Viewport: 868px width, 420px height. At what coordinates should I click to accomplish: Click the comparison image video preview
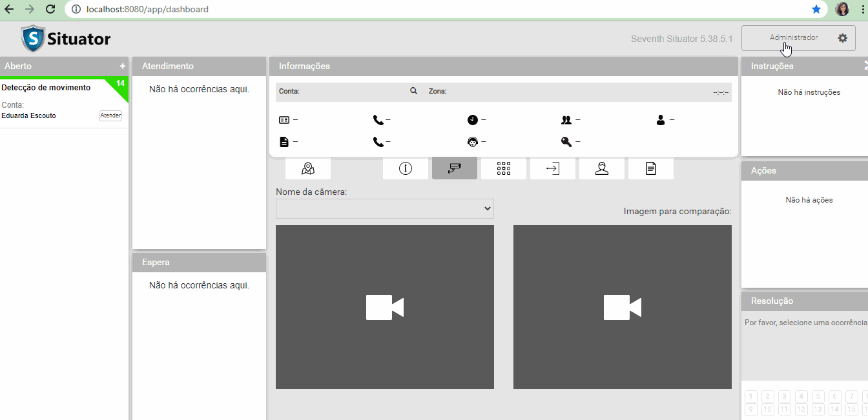(623, 307)
